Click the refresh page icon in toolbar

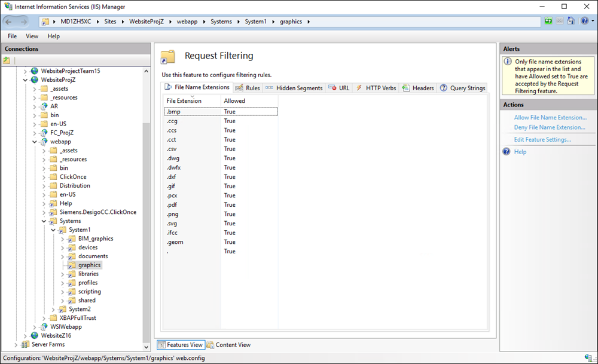548,21
